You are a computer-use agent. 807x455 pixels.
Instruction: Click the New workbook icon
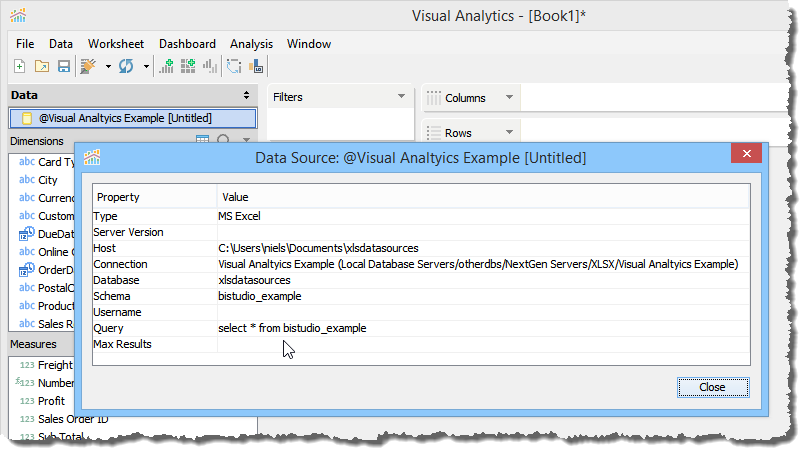20,67
